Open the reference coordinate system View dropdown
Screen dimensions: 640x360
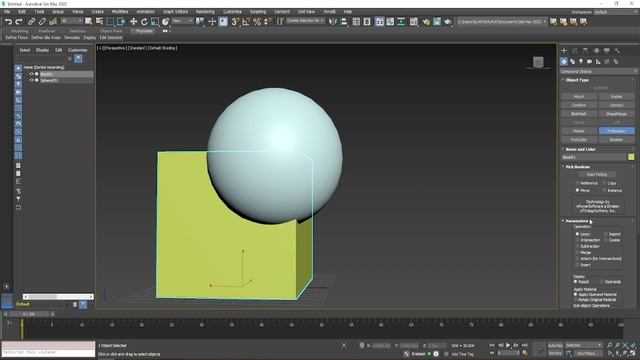point(182,21)
